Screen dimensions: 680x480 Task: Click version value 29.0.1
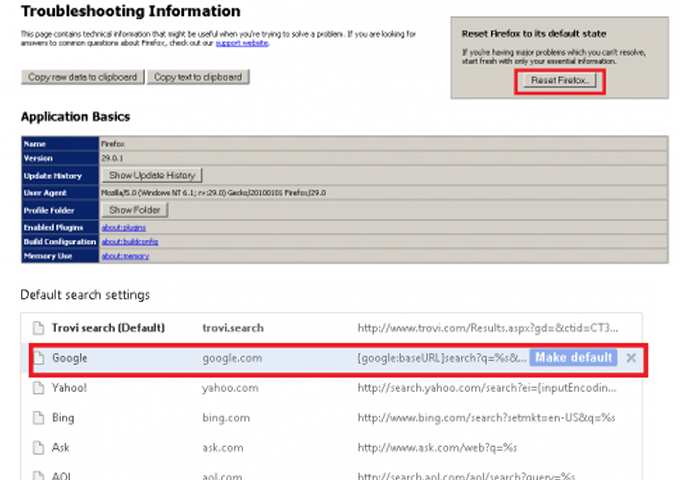(112, 158)
